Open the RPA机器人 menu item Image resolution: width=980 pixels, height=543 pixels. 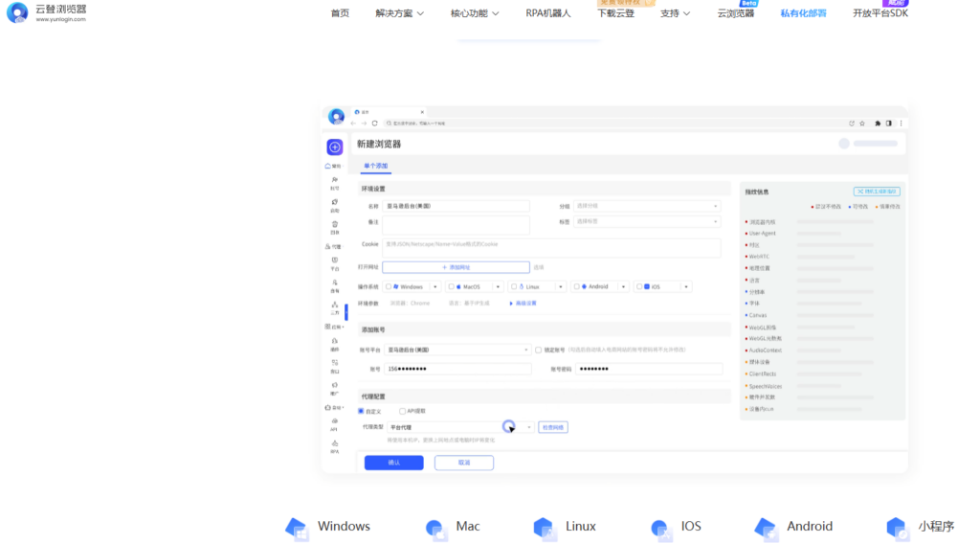[547, 13]
